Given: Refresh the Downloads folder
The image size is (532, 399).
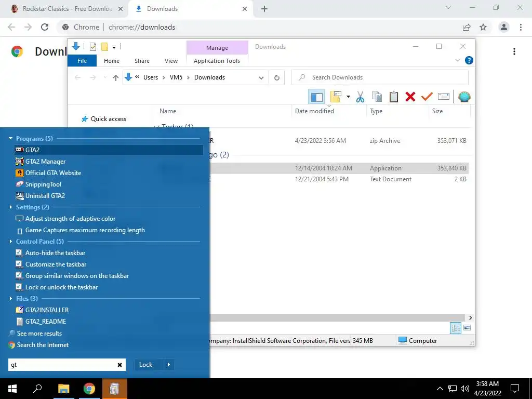Looking at the screenshot, I should click(276, 78).
